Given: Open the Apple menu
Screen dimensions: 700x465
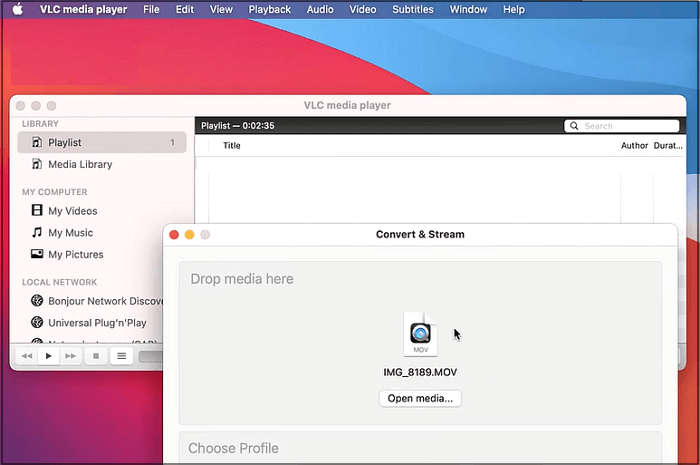Looking at the screenshot, I should pos(17,9).
